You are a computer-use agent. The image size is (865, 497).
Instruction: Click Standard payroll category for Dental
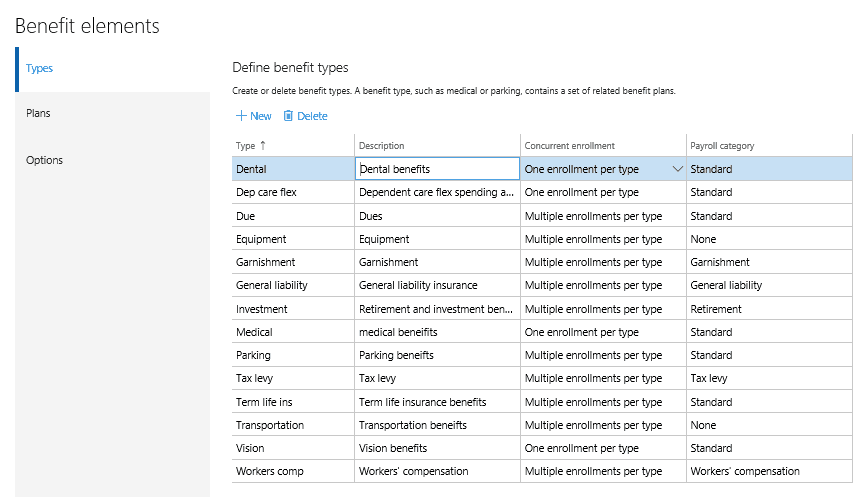pyautogui.click(x=770, y=169)
